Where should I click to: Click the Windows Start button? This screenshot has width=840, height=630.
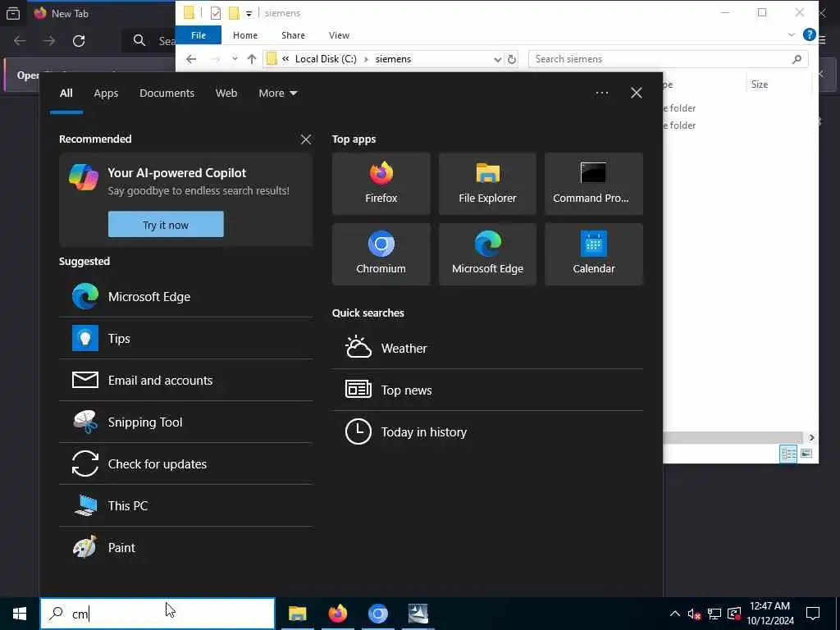pos(20,614)
